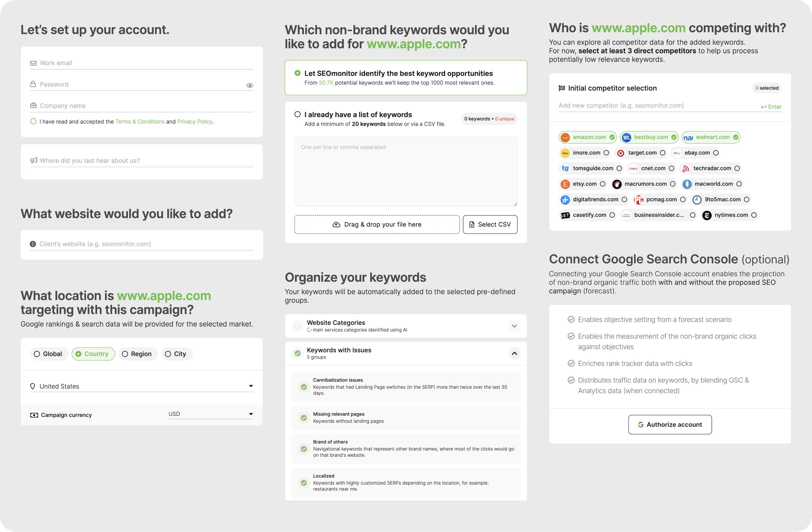Click the macworld.com blue icon
The width and height of the screenshot is (812, 532).
tap(687, 184)
